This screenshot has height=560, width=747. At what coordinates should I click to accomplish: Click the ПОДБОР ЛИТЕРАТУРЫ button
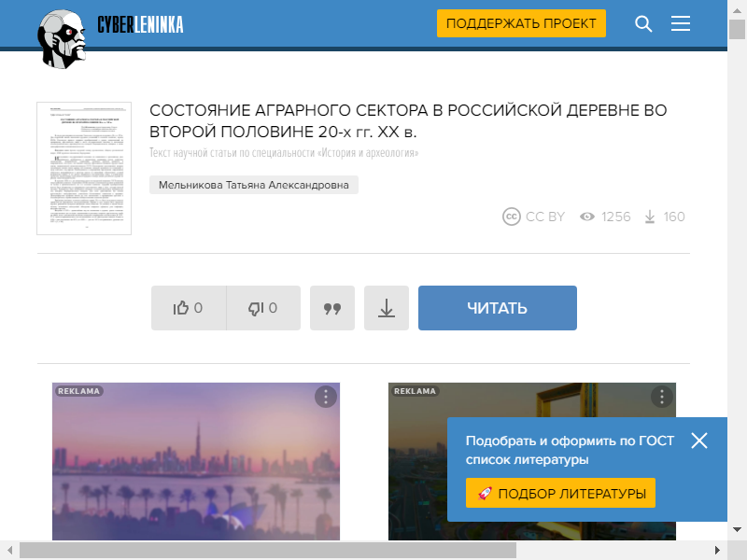coord(560,493)
